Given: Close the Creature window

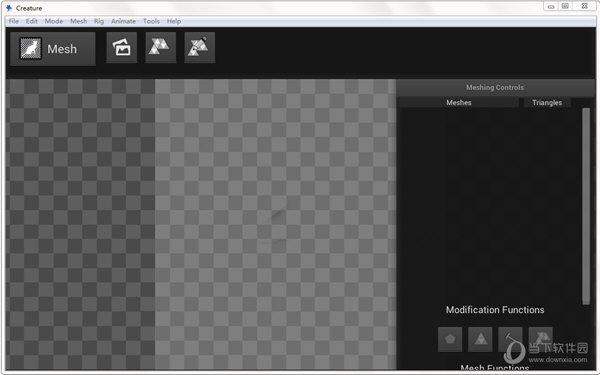Looking at the screenshot, I should tap(584, 6).
